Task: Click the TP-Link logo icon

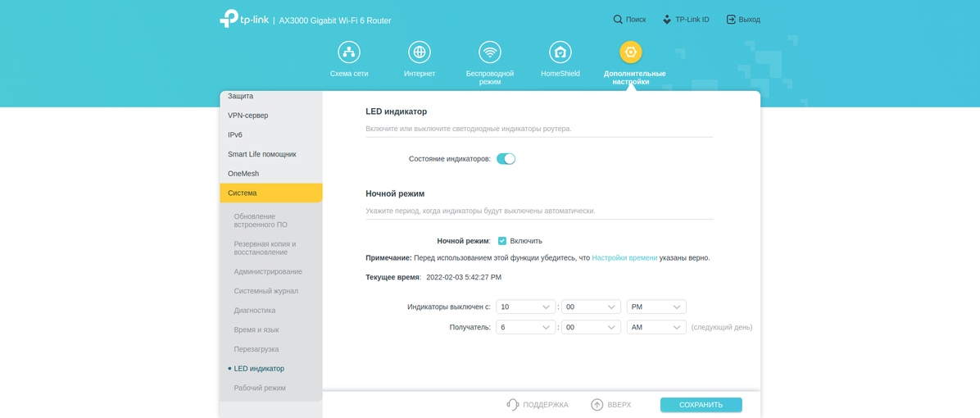Action: coord(229,19)
